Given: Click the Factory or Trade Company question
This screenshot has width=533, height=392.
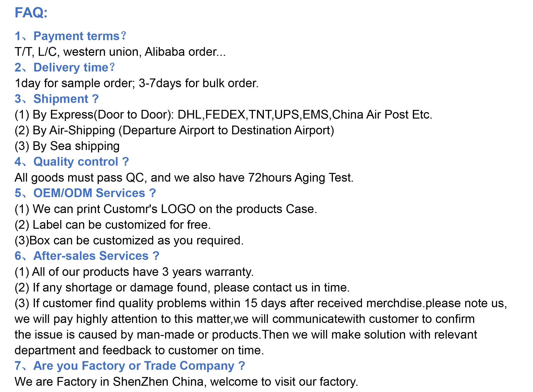Looking at the screenshot, I should click(x=130, y=366).
